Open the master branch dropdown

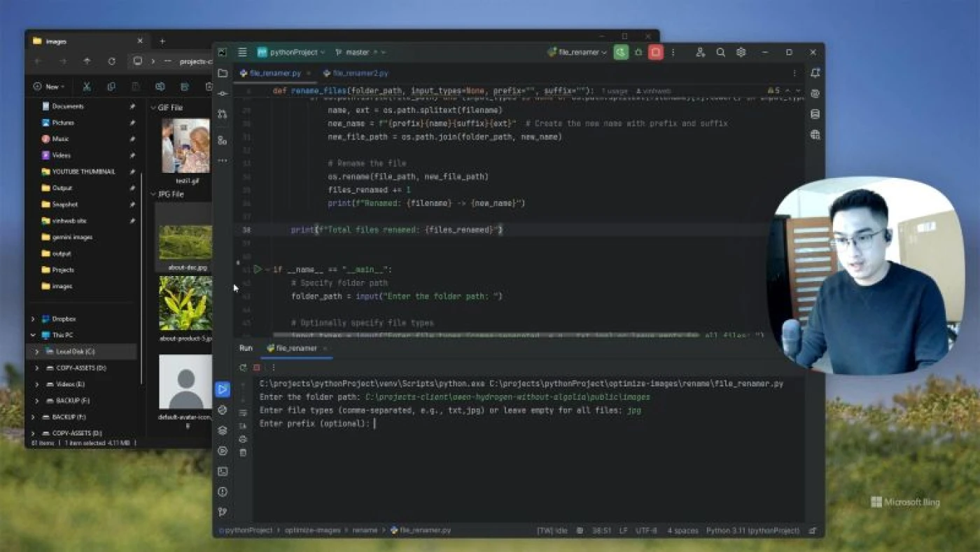(360, 53)
